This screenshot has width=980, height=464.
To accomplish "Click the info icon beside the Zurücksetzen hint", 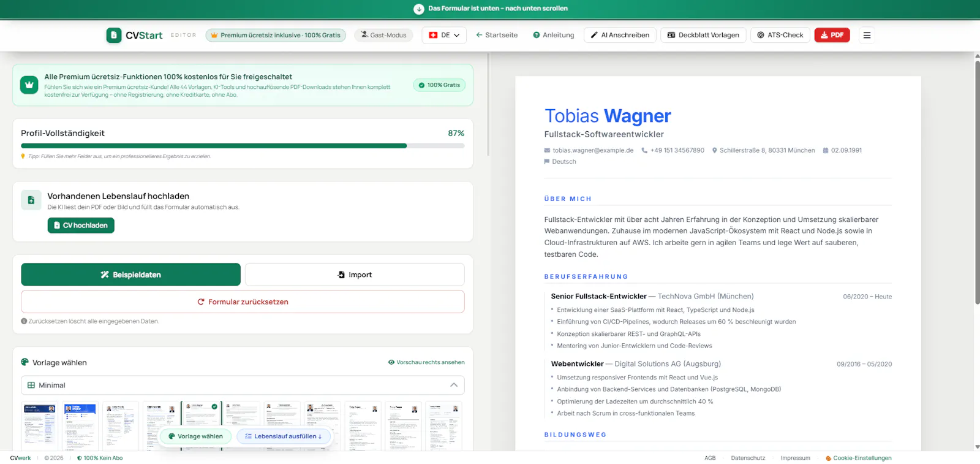I will (x=24, y=321).
